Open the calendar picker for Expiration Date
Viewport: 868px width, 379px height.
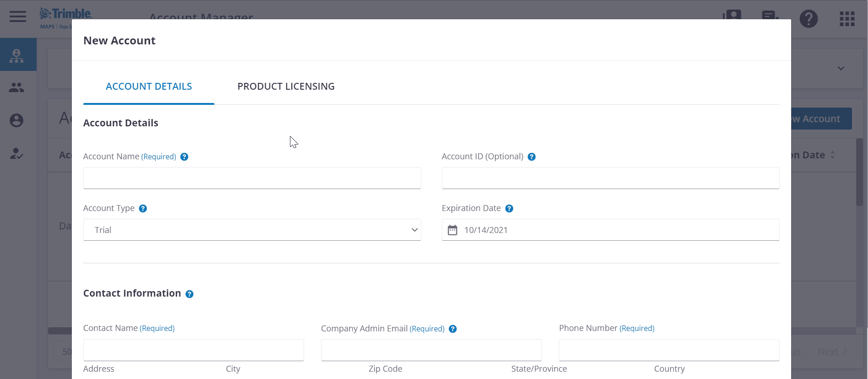pyautogui.click(x=452, y=230)
